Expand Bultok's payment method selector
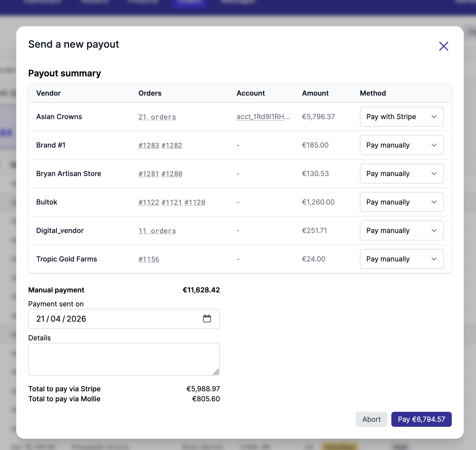Viewport: 476px width, 450px height. pos(401,202)
